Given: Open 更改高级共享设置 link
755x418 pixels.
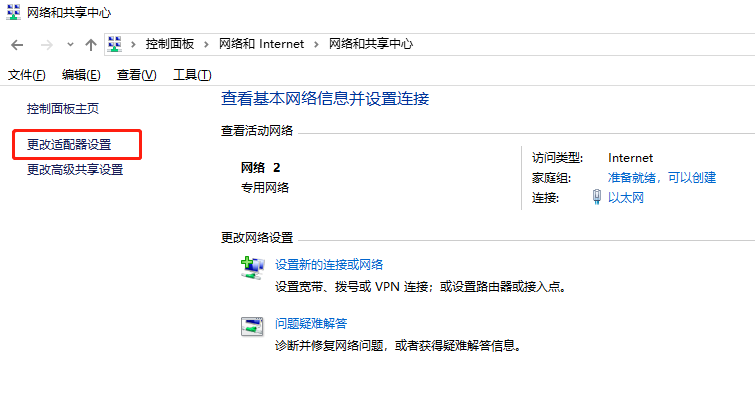Looking at the screenshot, I should coord(75,170).
